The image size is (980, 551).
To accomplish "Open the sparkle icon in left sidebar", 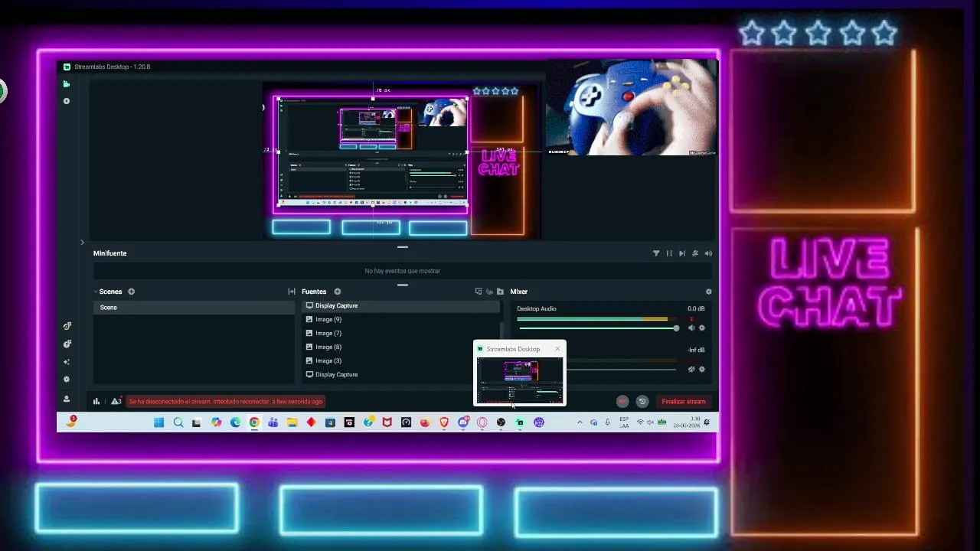I will 67,362.
